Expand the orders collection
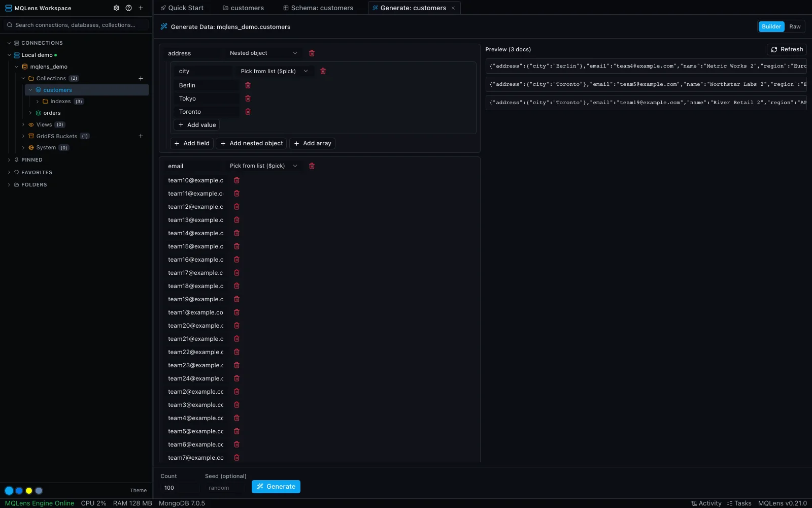The image size is (812, 508). 30,113
